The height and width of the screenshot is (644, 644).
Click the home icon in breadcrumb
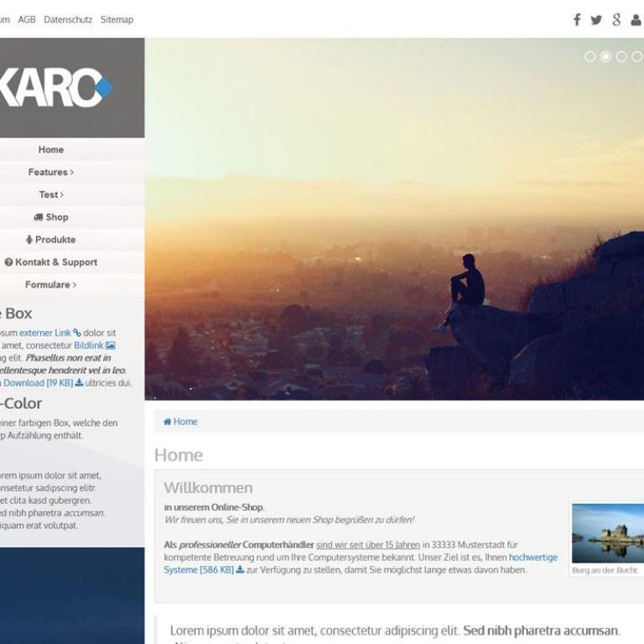(x=168, y=422)
